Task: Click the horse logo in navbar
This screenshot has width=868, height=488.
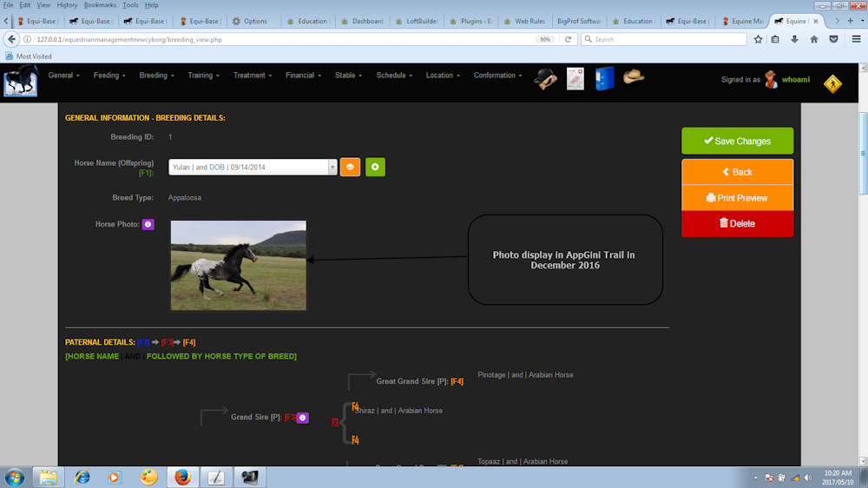Action: coord(21,81)
